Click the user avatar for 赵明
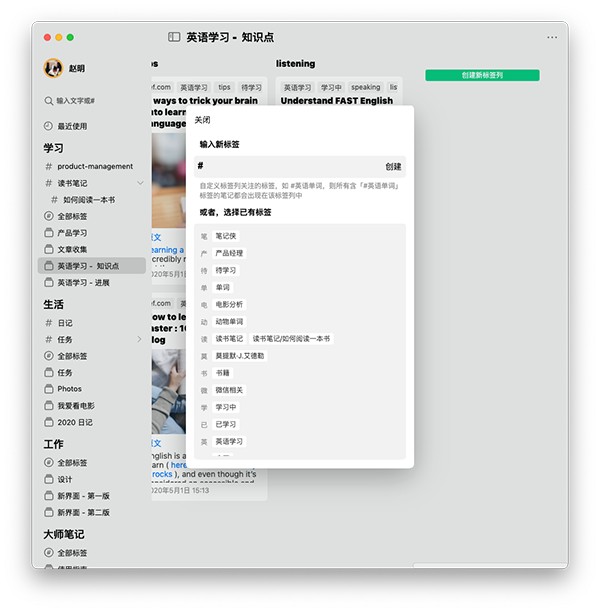 coord(53,68)
